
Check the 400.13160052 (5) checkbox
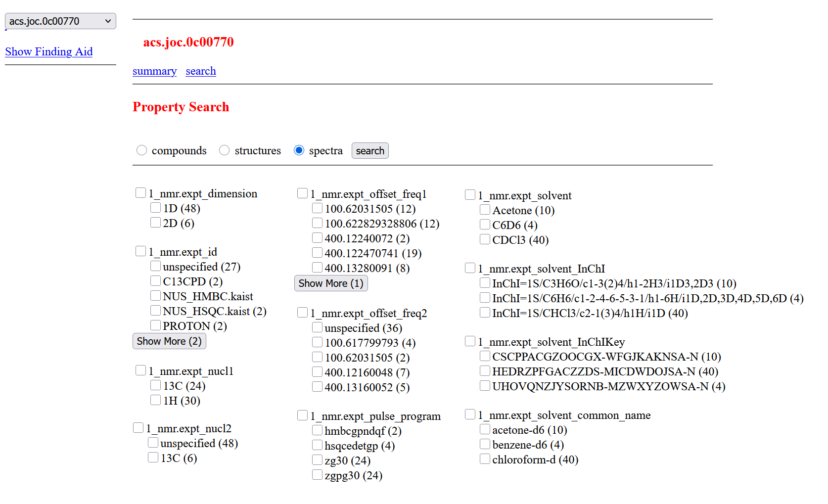point(317,387)
